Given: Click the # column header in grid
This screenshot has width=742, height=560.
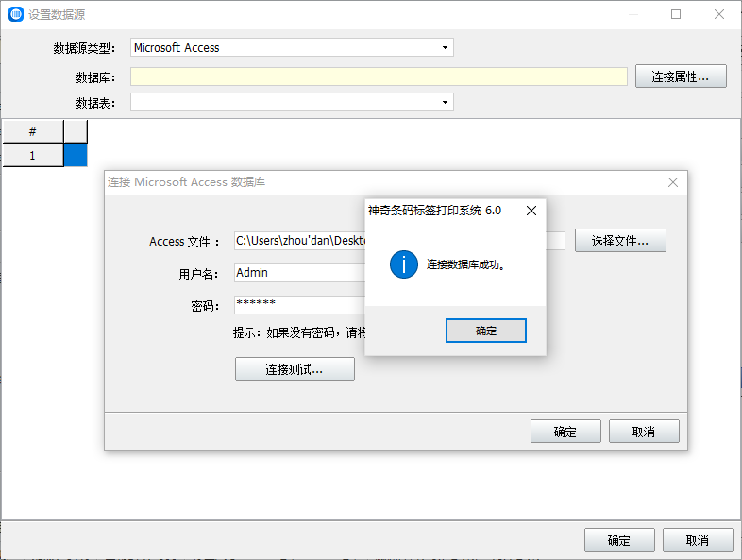Looking at the screenshot, I should coord(32,131).
